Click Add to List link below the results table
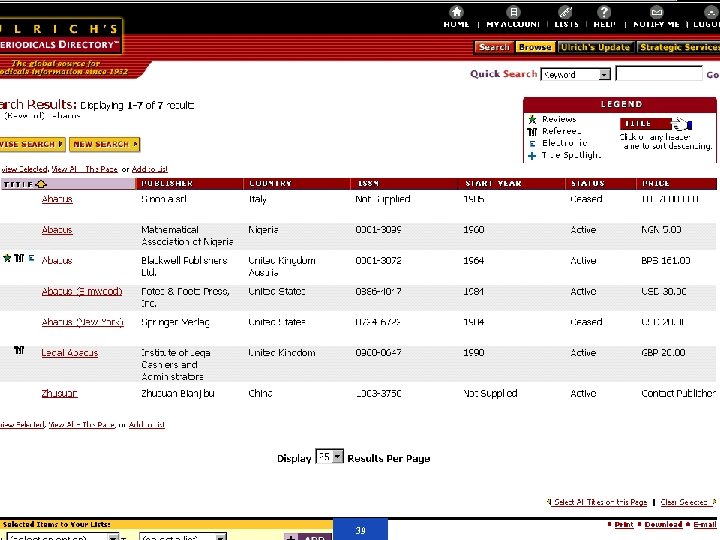Viewport: 720px width, 540px height. [146, 425]
